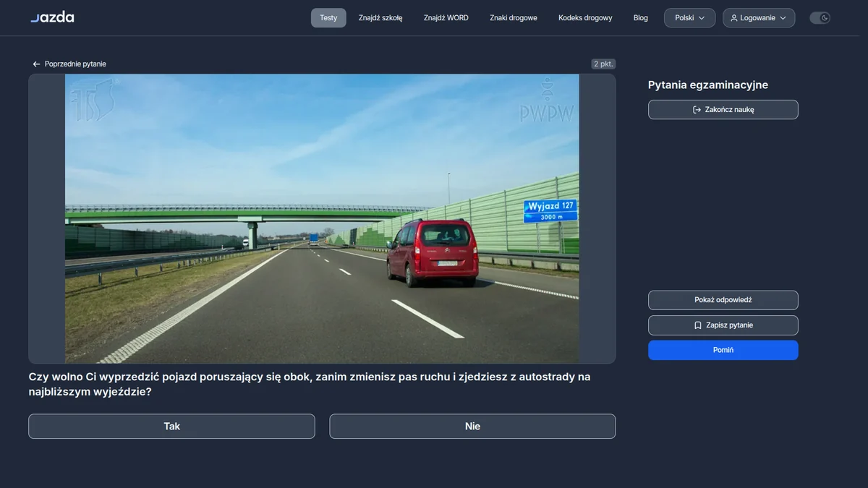Screen dimensions: 868x488
Task: Go to Znajdź szkołę page
Action: coord(380,18)
